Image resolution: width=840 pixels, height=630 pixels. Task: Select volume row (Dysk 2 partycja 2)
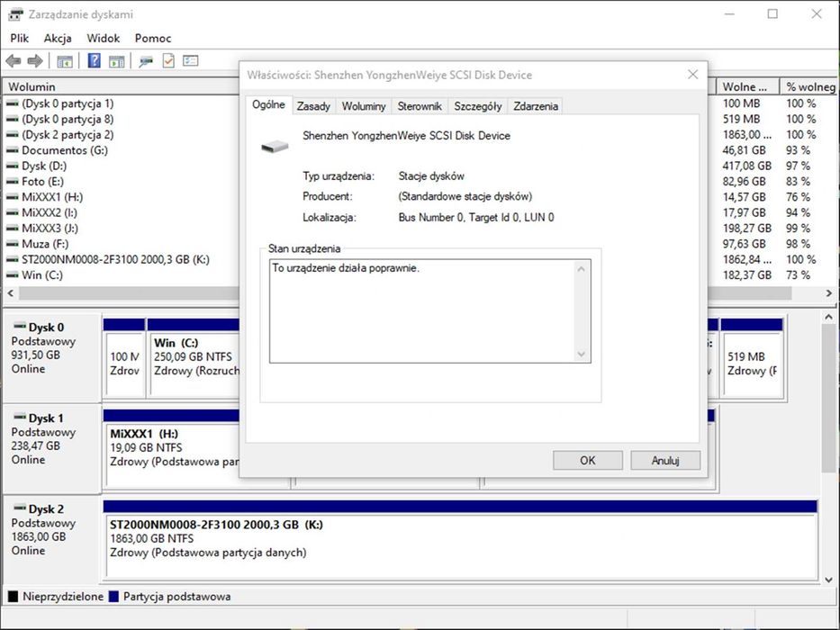pyautogui.click(x=68, y=134)
